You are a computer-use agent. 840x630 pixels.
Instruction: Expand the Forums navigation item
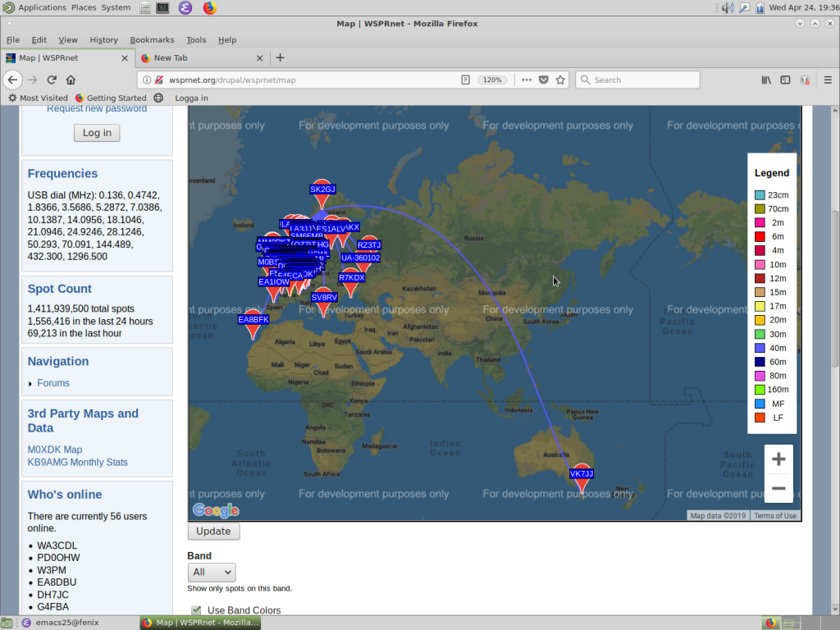[x=53, y=383]
